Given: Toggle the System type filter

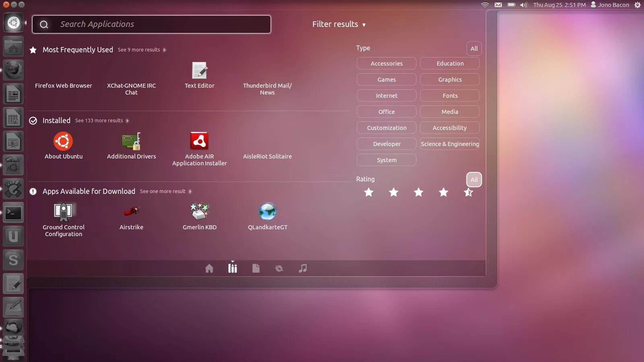Looking at the screenshot, I should point(386,160).
